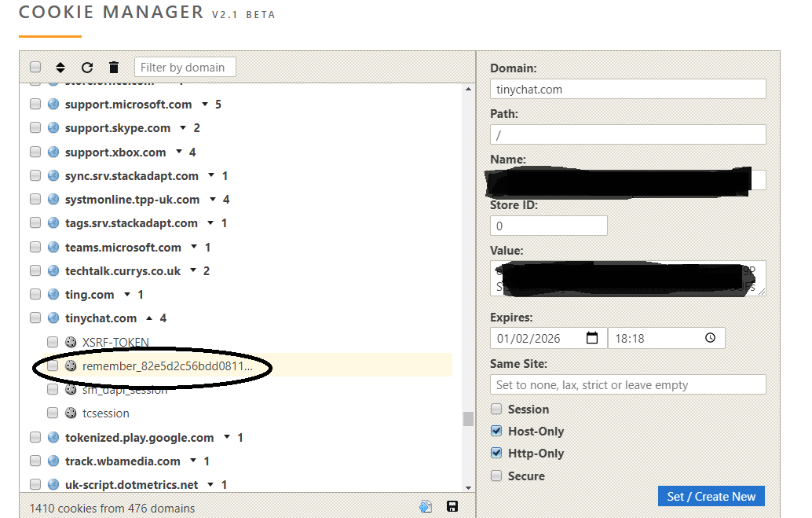The width and height of the screenshot is (812, 518).
Task: Enable the Secure checkbox
Action: pos(496,476)
